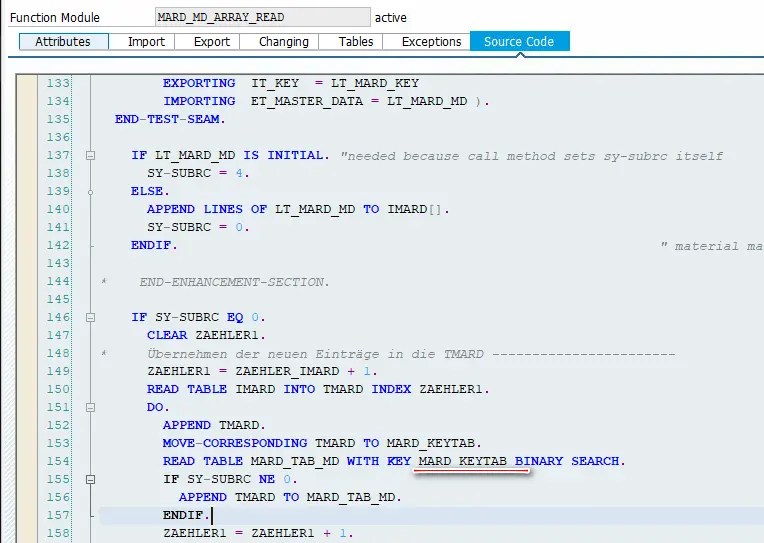Click ENDIF on line 142
764x543 pixels.
[154, 246]
